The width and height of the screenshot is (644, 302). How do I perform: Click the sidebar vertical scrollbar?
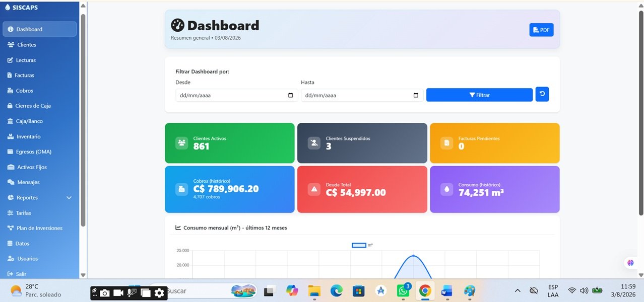coord(83,121)
